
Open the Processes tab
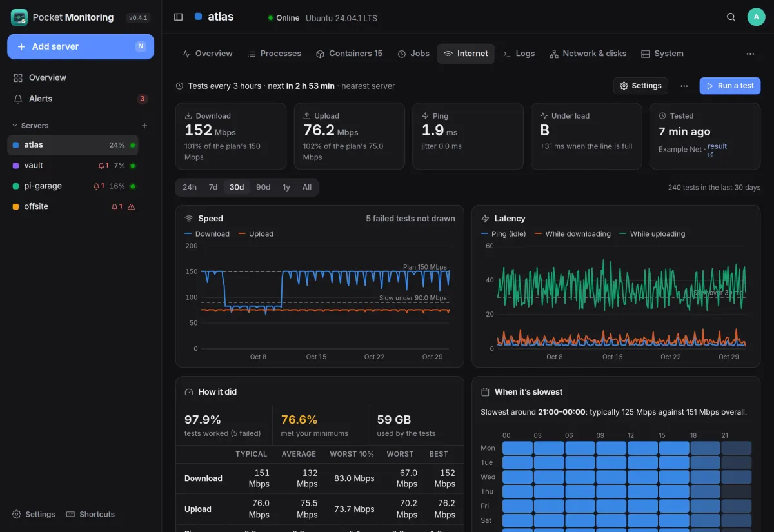pyautogui.click(x=275, y=54)
